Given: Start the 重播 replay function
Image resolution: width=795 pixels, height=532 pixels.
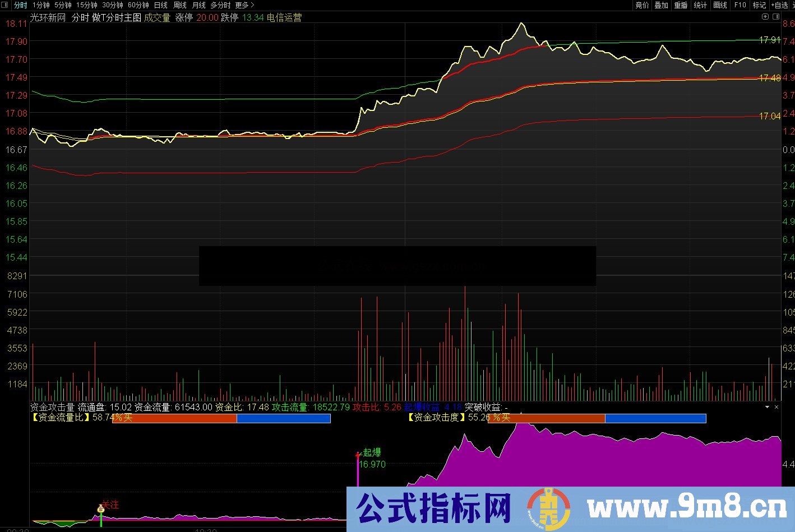Looking at the screenshot, I should pos(680,5).
